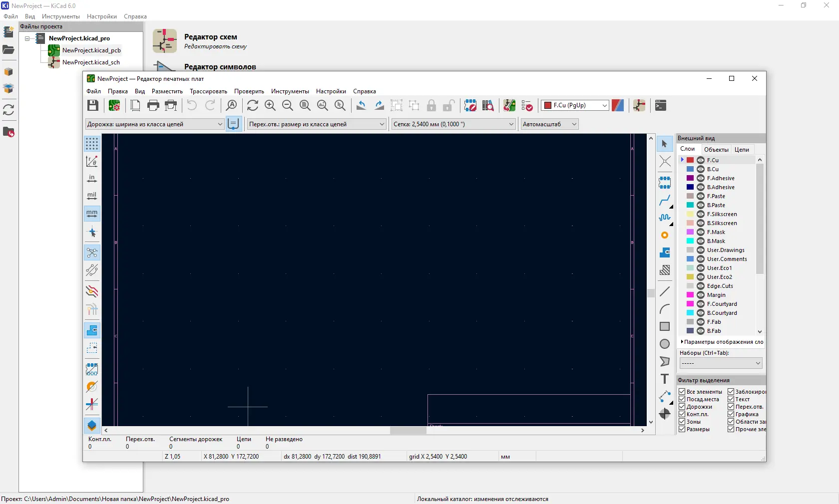Collapse NewProject.kicad_pro tree node

click(27, 38)
